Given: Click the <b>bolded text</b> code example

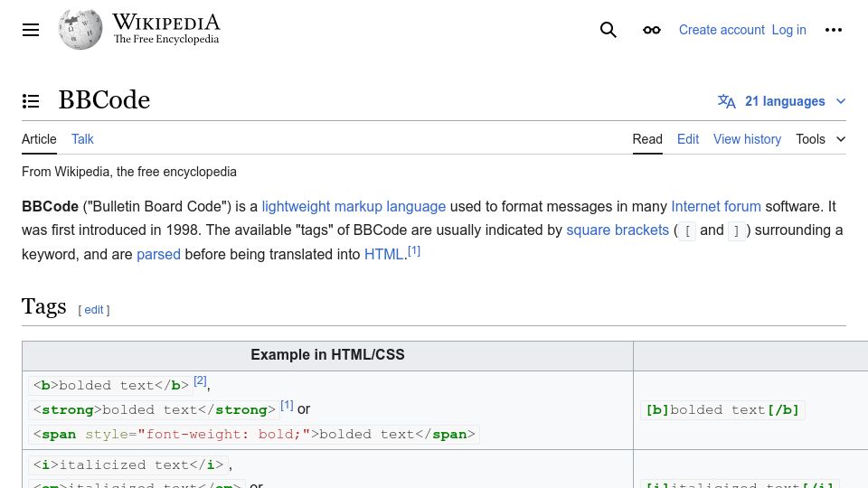Looking at the screenshot, I should point(110,386).
